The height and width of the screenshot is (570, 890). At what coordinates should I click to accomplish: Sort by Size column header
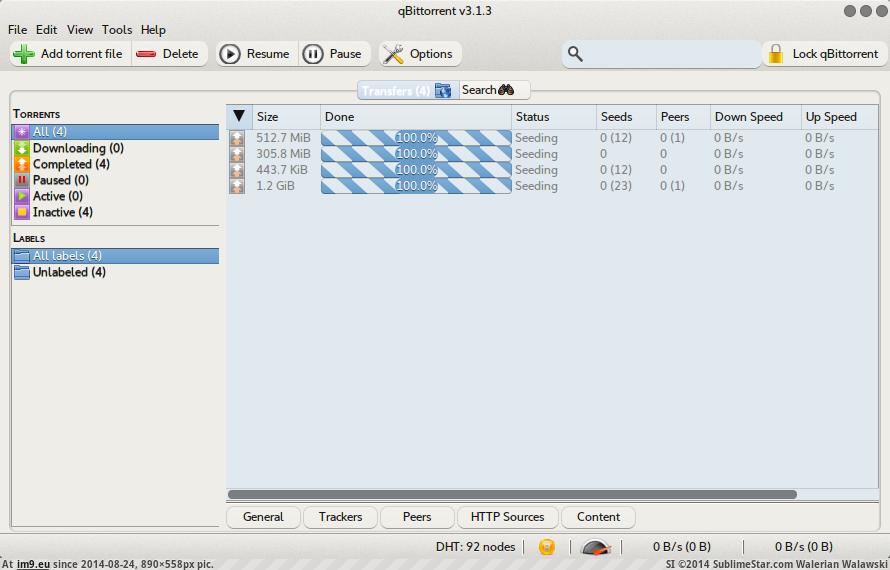pos(286,116)
